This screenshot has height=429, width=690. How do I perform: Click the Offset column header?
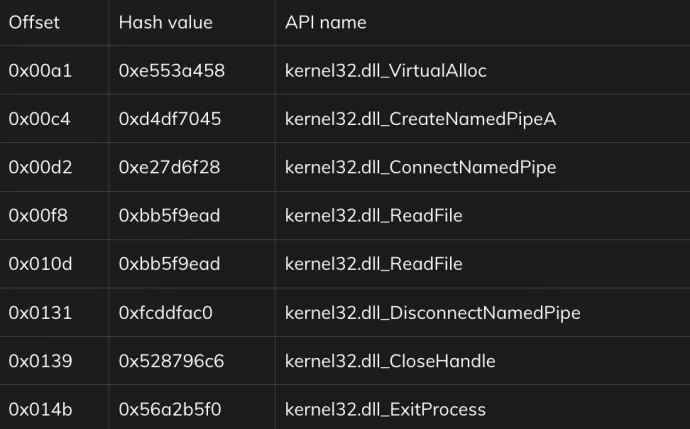coord(34,22)
